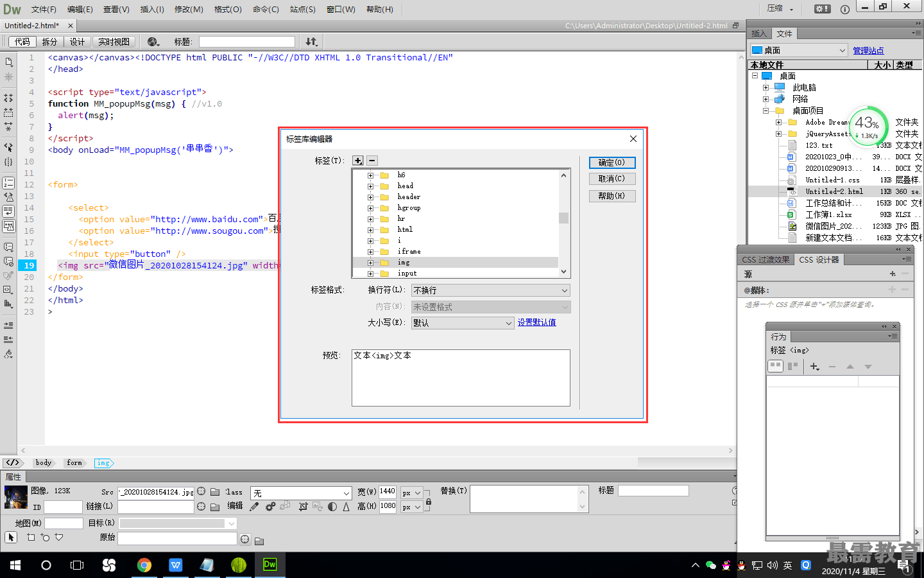Expand the iframe tag folder
Viewport: 924px width, 578px height.
pos(370,252)
